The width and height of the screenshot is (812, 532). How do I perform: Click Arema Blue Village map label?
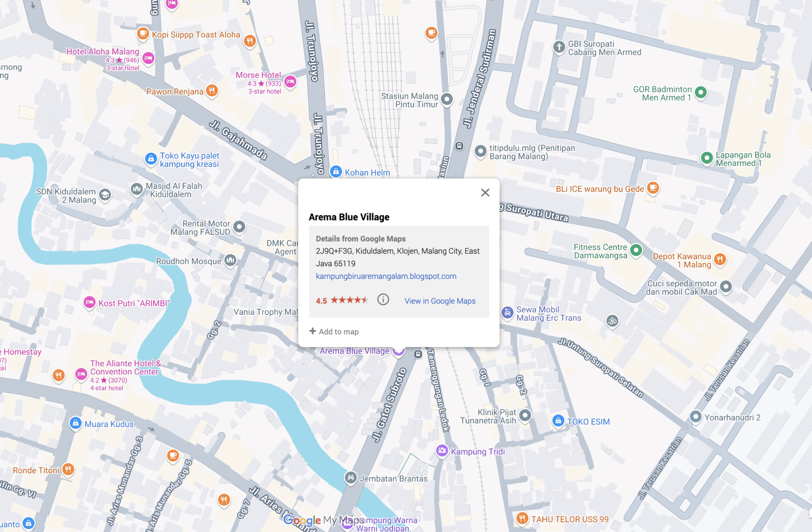pyautogui.click(x=354, y=351)
